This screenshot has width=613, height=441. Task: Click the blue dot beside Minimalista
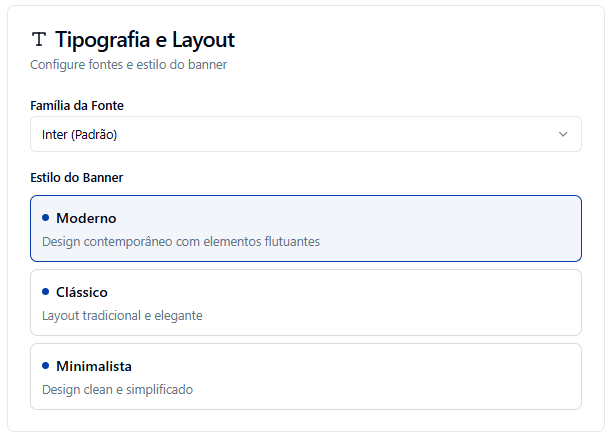click(46, 365)
